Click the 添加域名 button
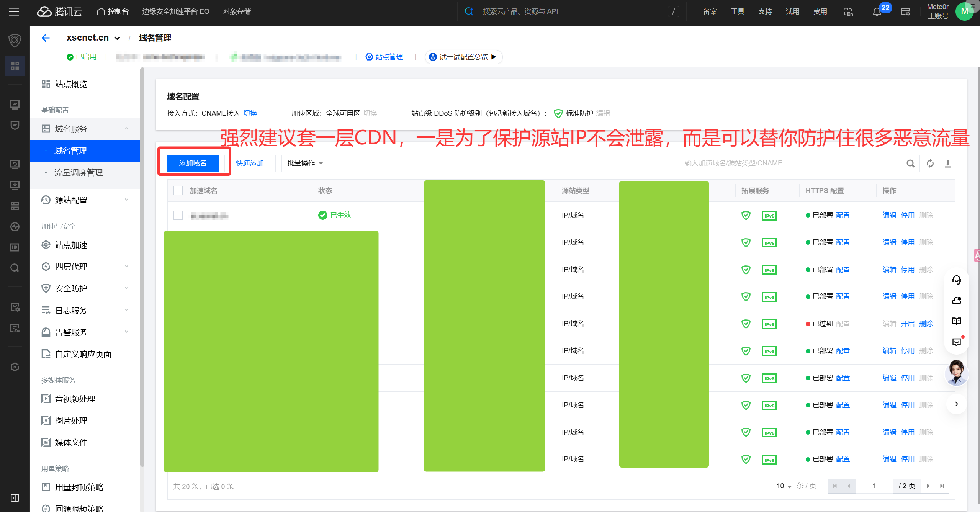The height and width of the screenshot is (512, 980). (x=193, y=163)
